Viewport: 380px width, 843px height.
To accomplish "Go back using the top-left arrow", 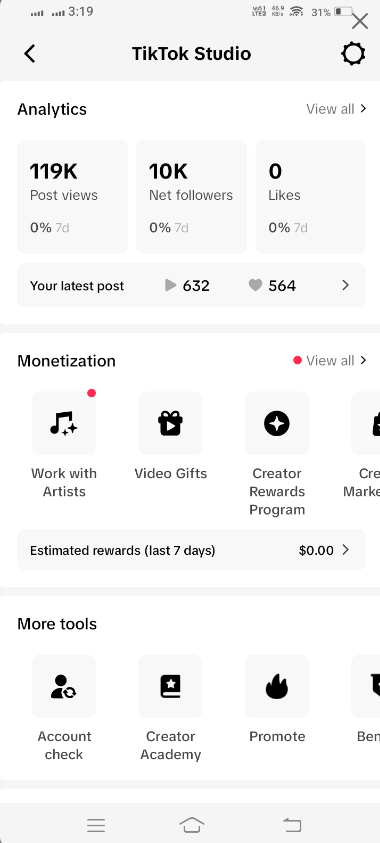I will point(30,54).
